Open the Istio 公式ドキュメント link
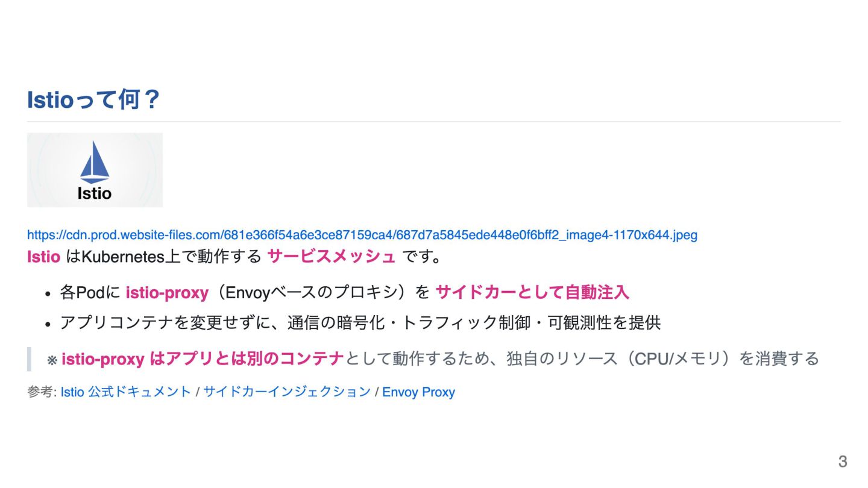The width and height of the screenshot is (868, 488). tap(125, 392)
